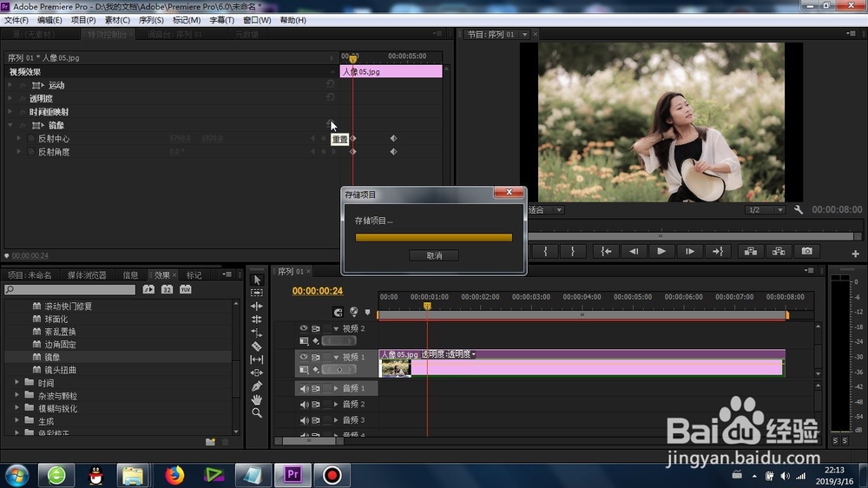Collapse the 视频 2 track triangle

(x=335, y=329)
